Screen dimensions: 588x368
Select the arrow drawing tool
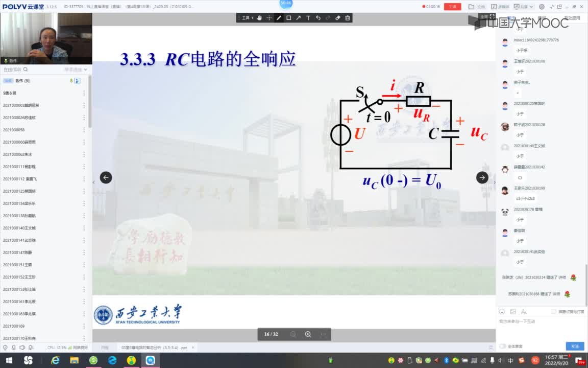coord(298,18)
